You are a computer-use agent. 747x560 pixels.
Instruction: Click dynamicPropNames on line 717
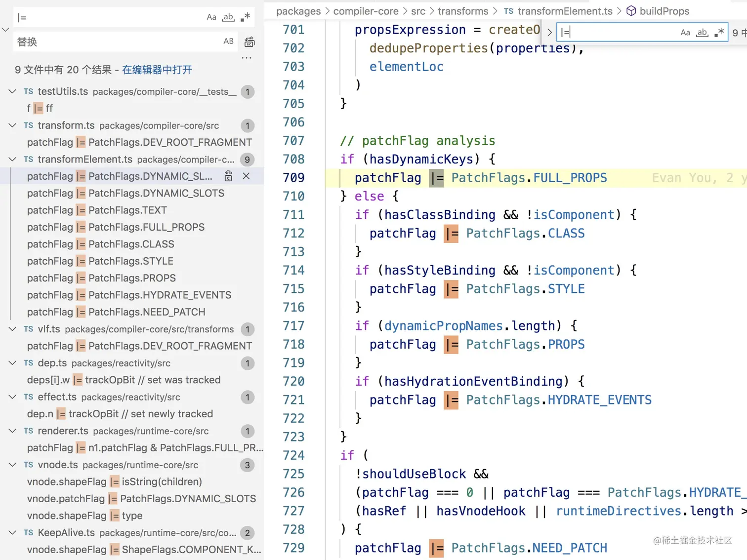point(444,326)
